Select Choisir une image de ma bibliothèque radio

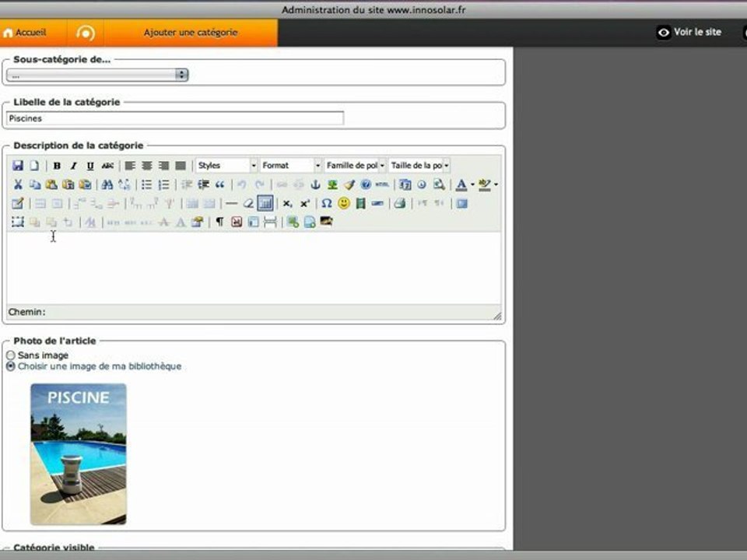[x=10, y=366]
